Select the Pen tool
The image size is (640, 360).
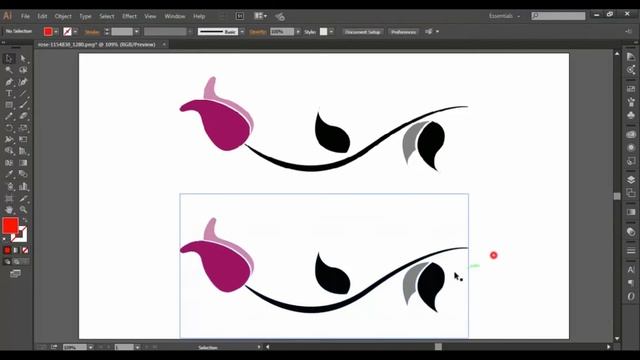(9, 82)
